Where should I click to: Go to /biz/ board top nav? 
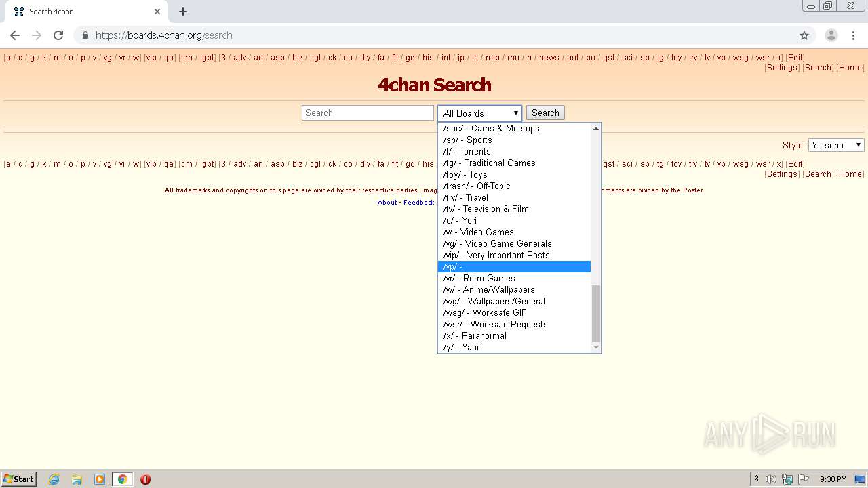point(297,58)
